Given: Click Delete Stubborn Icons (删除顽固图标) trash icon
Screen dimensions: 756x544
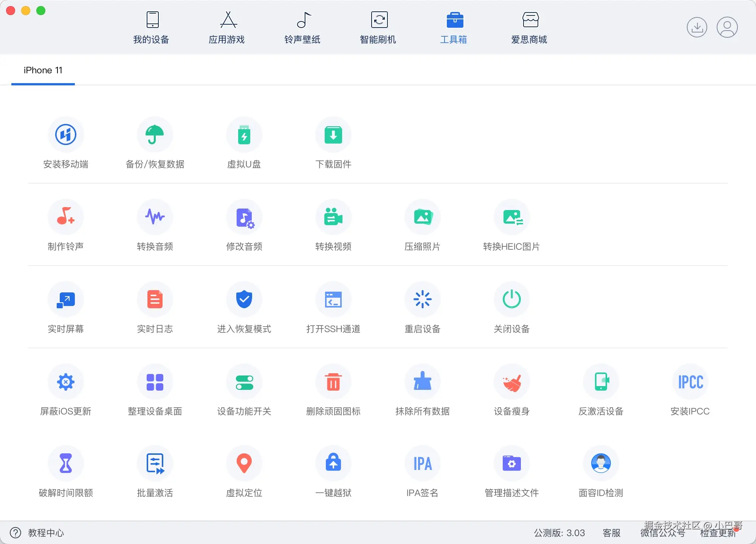Looking at the screenshot, I should pos(333,382).
